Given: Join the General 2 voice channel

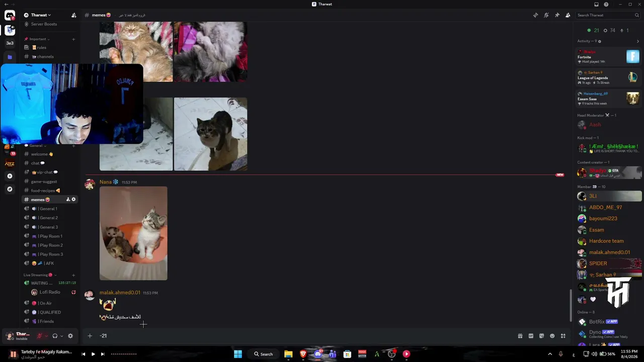Looking at the screenshot, I should [50, 218].
